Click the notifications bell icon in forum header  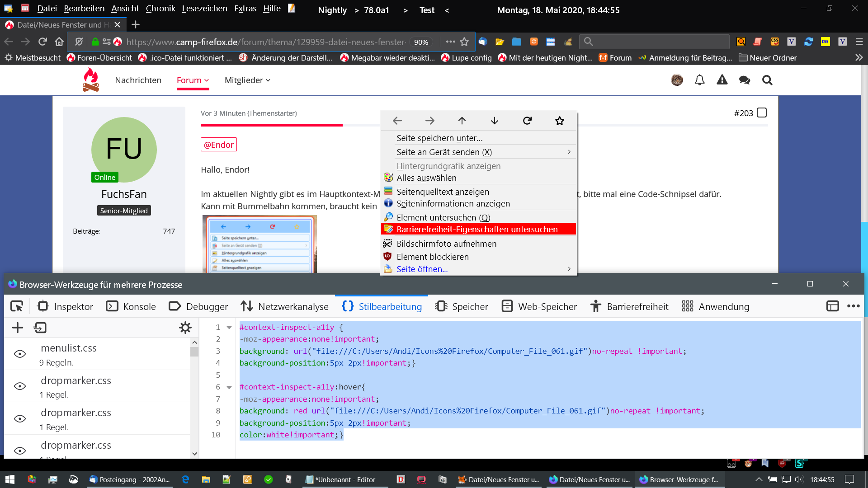pyautogui.click(x=699, y=80)
